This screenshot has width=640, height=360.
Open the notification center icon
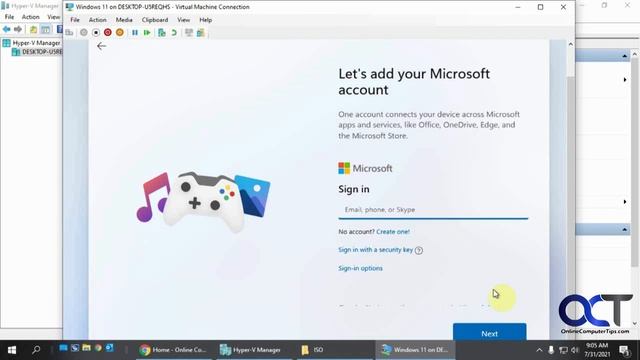coord(624,350)
